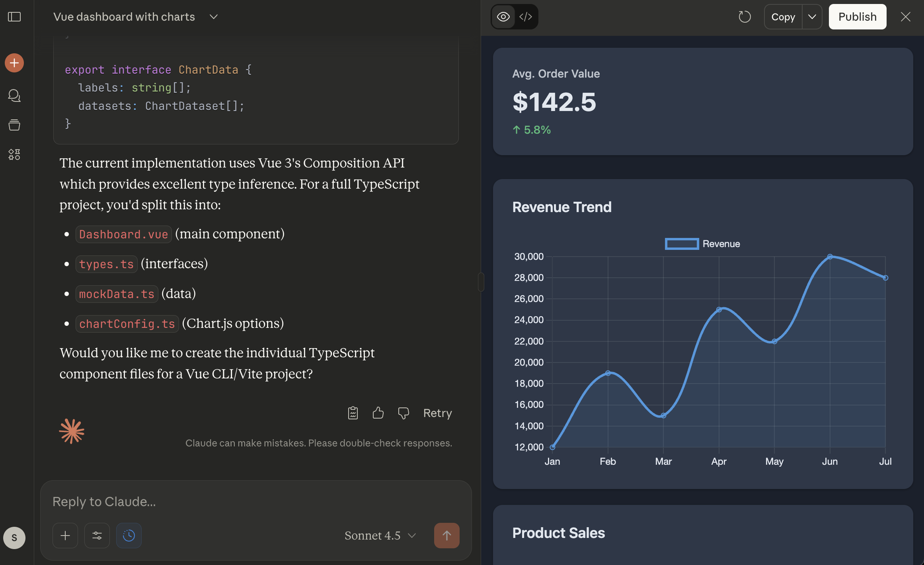Viewport: 924px width, 565px height.
Task: Click Retry on the response
Action: (437, 413)
